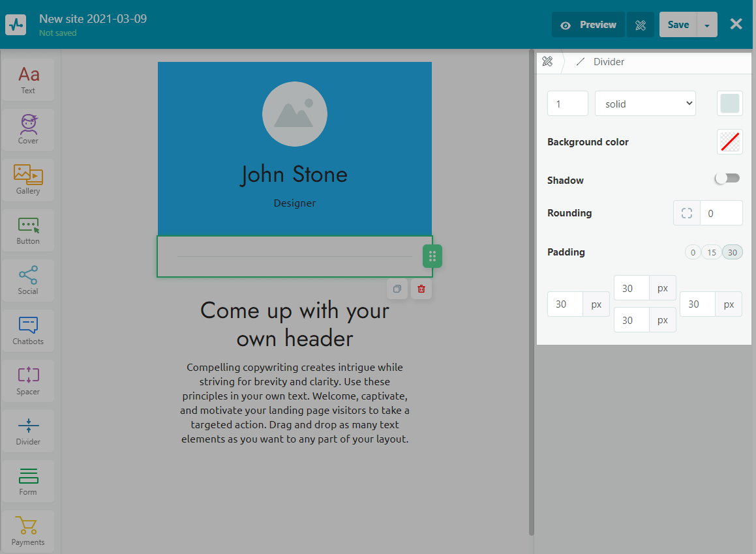Screen dimensions: 756x554
Task: Click the px unit of bottom padding
Action: tap(663, 321)
